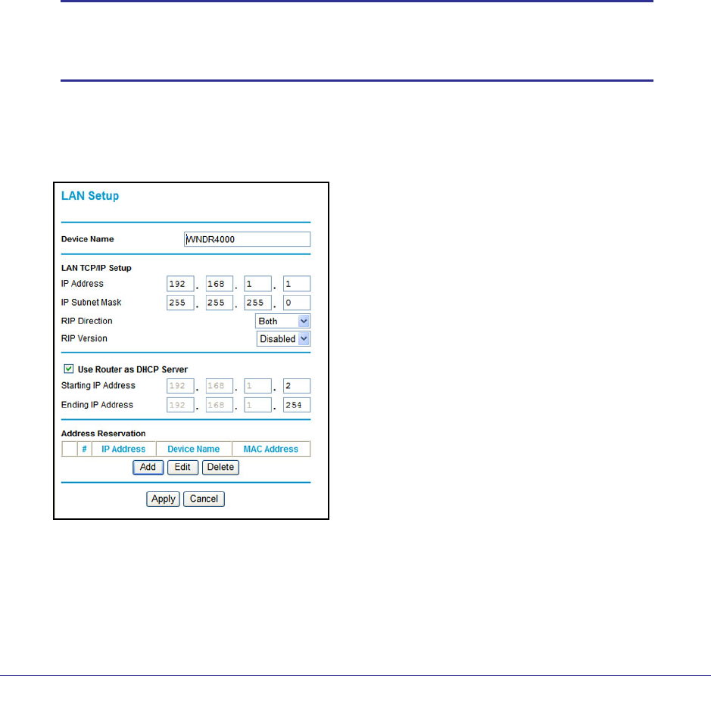The image size is (711, 728).
Task: Edit Starting IP Address last octet 2
Action: coord(297,386)
